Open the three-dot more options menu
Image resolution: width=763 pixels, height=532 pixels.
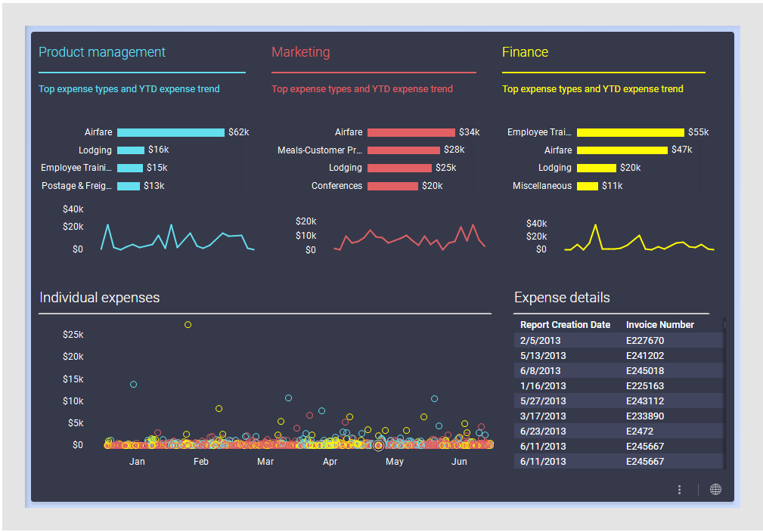pyautogui.click(x=679, y=490)
